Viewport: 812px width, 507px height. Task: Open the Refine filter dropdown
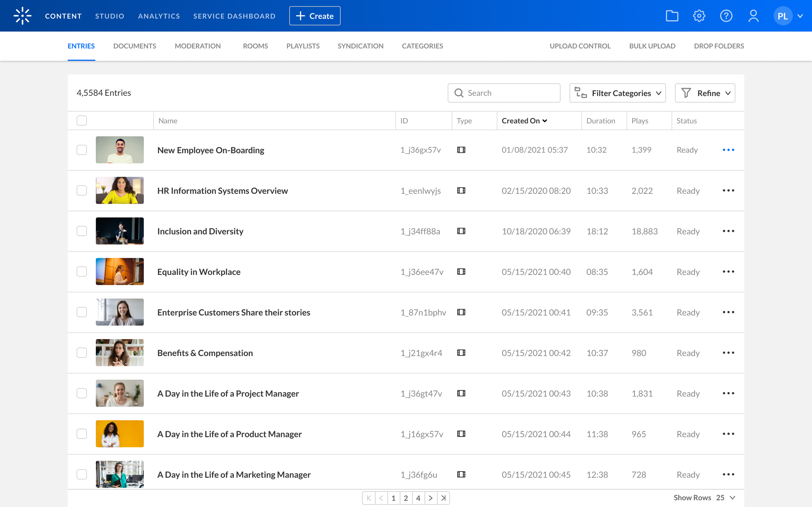[x=705, y=93]
